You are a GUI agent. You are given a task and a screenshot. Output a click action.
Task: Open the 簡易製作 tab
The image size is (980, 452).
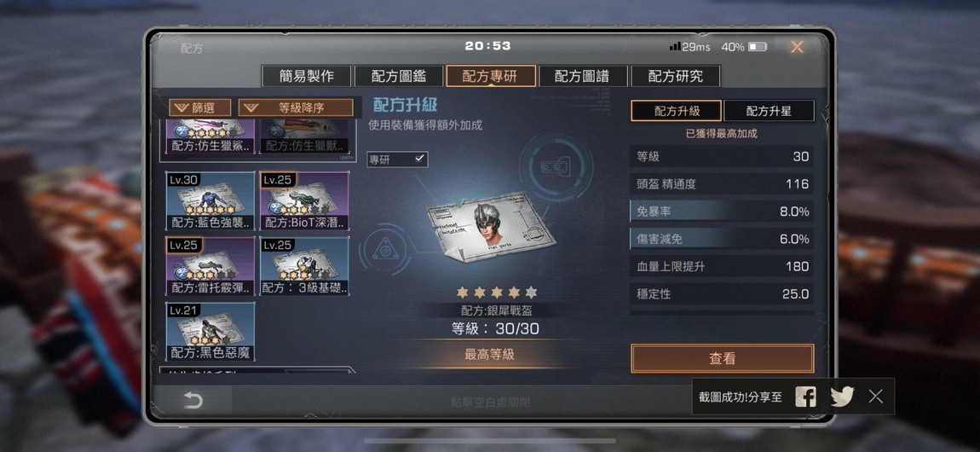(306, 76)
